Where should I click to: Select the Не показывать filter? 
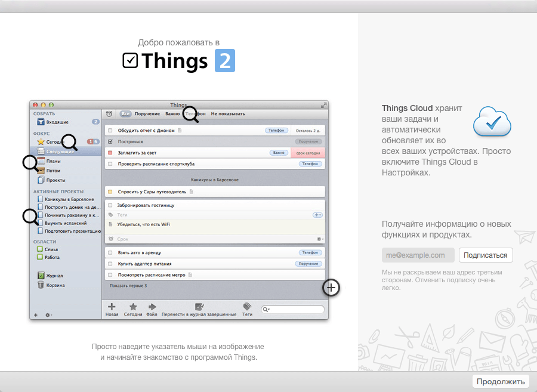[x=228, y=114]
